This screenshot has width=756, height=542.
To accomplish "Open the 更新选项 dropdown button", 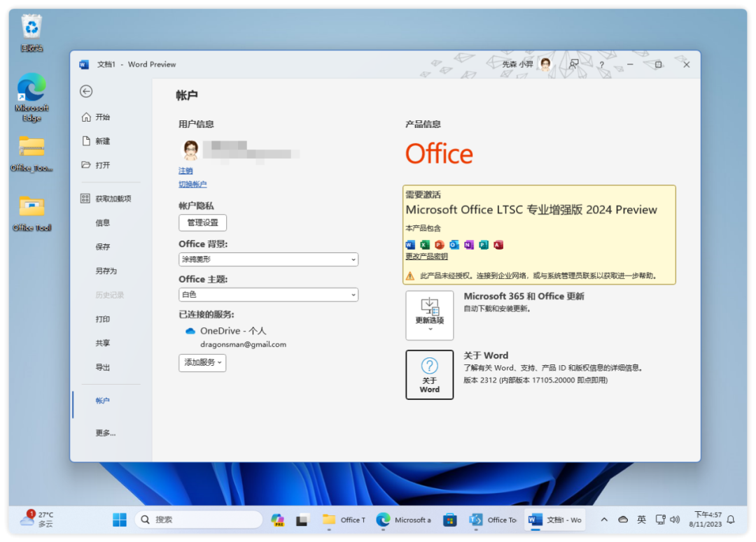I will pyautogui.click(x=430, y=315).
